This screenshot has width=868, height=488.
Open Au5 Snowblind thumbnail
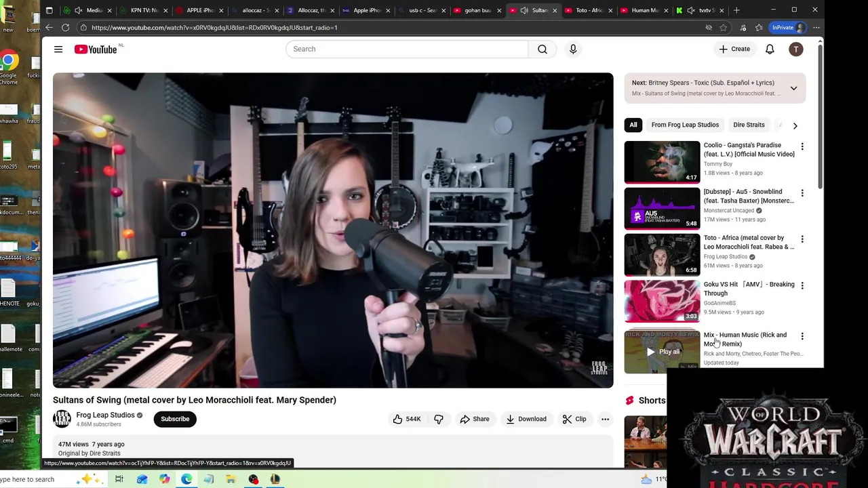coord(662,208)
